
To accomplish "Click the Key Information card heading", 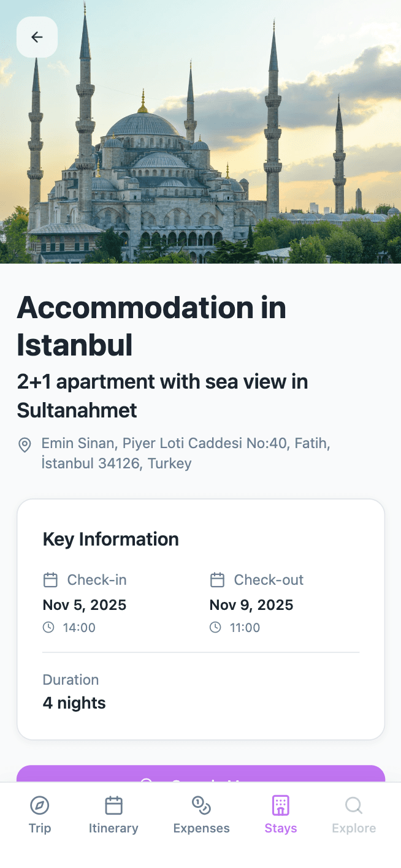I will point(111,539).
